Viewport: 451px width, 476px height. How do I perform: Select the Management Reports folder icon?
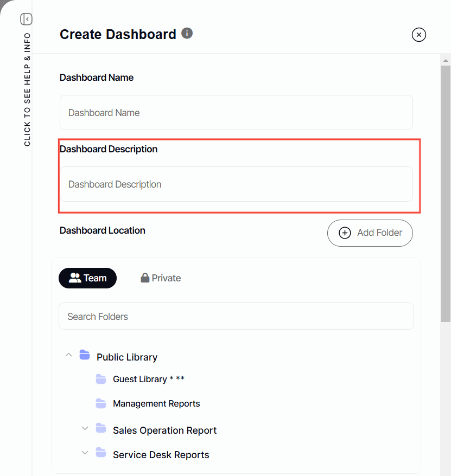(101, 403)
